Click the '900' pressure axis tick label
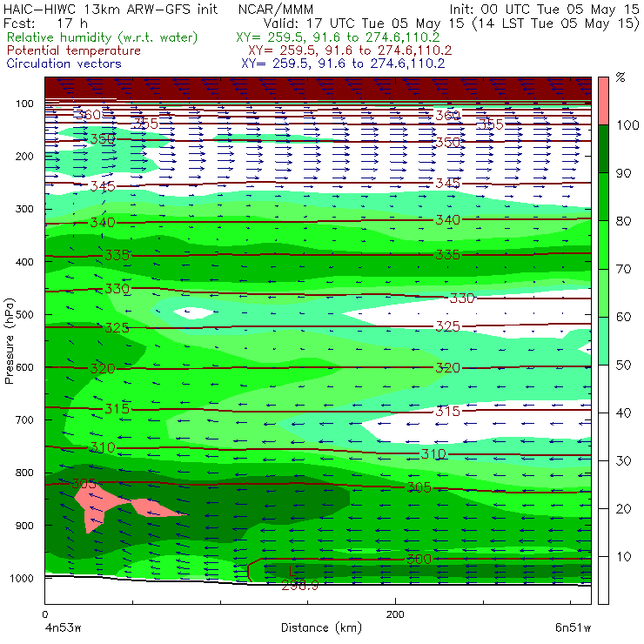Image resolution: width=644 pixels, height=644 pixels. tap(24, 526)
